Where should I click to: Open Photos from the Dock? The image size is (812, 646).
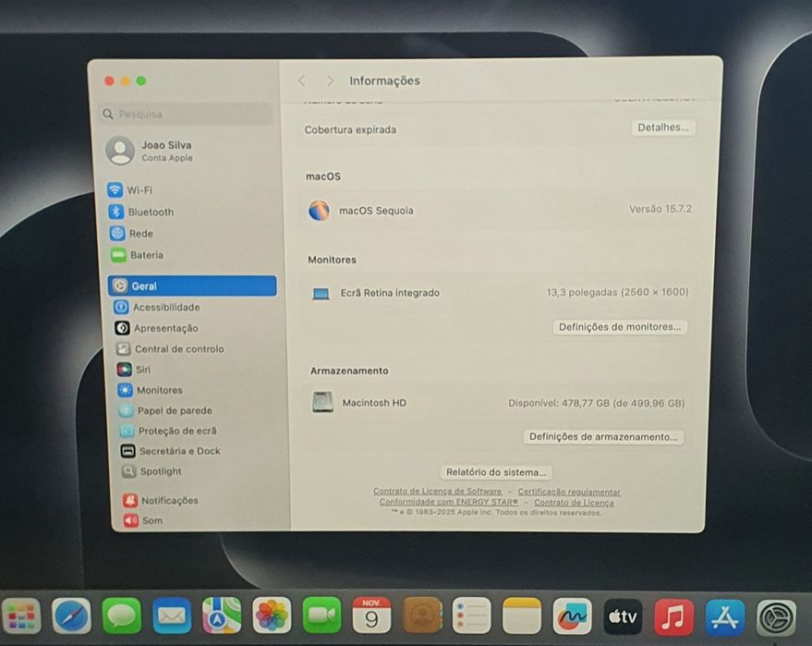tap(272, 616)
